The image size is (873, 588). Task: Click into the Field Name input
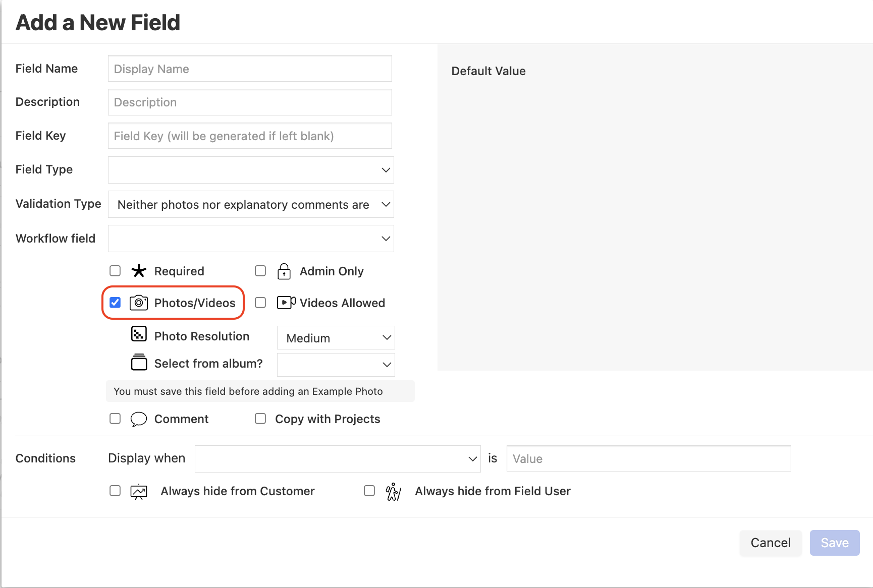[250, 69]
